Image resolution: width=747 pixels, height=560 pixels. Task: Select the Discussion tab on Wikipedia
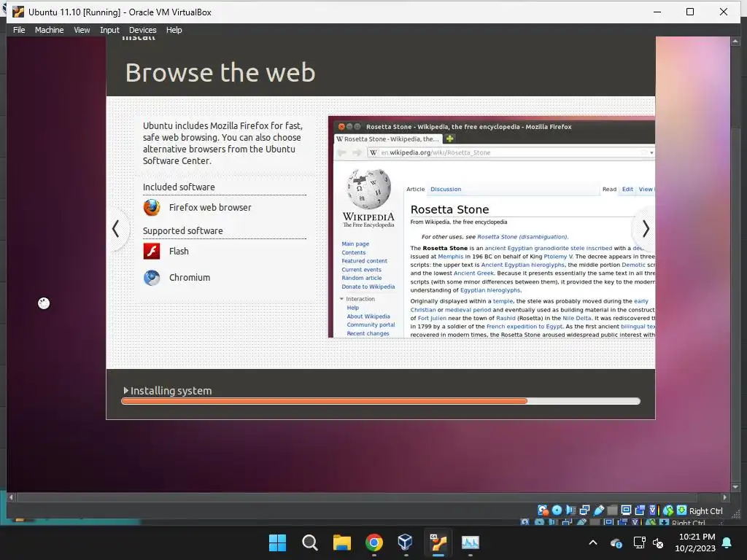446,189
